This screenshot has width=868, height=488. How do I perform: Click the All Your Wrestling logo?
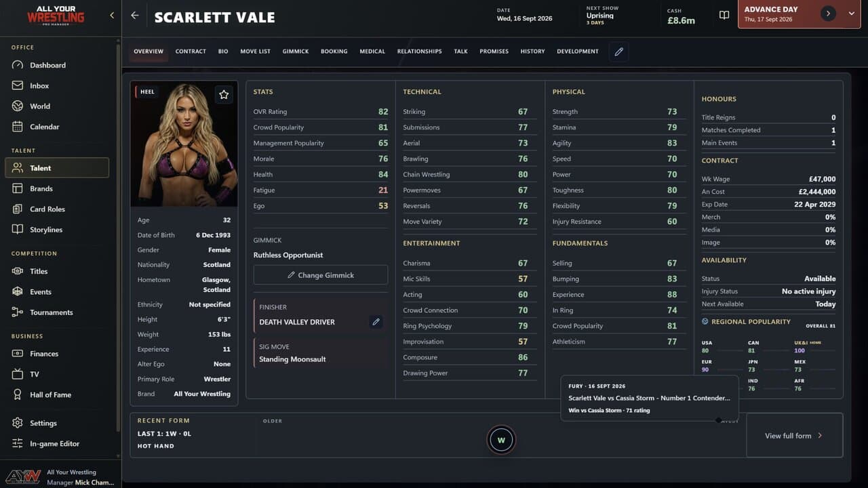point(56,15)
